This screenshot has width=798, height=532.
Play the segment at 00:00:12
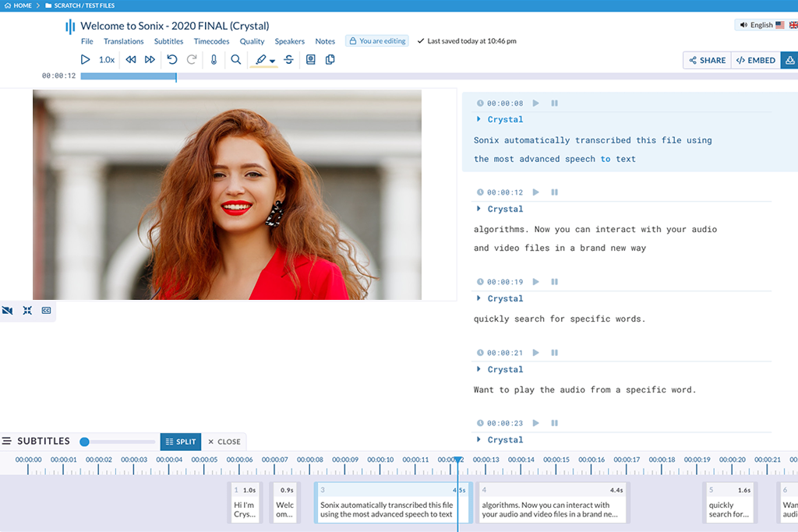tap(536, 192)
